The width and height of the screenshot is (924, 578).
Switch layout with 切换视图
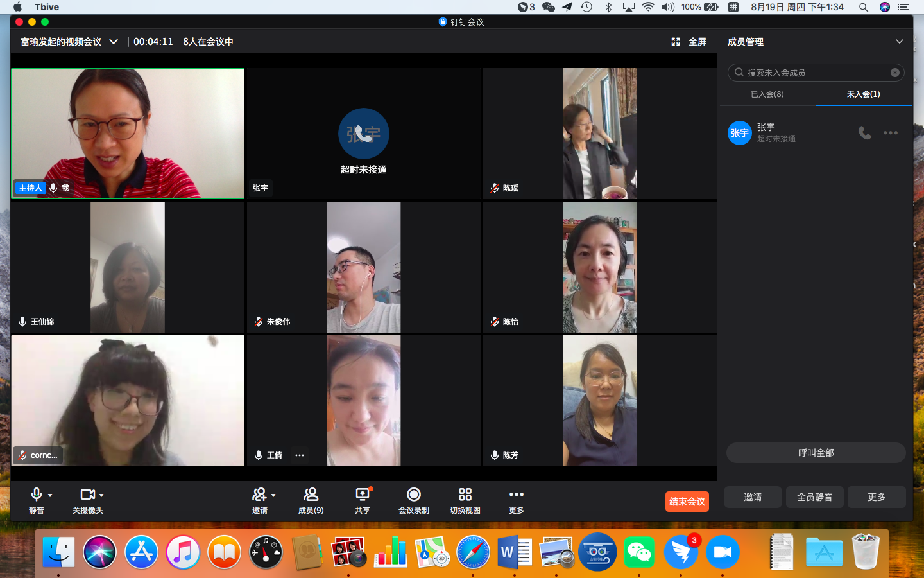[x=465, y=500]
